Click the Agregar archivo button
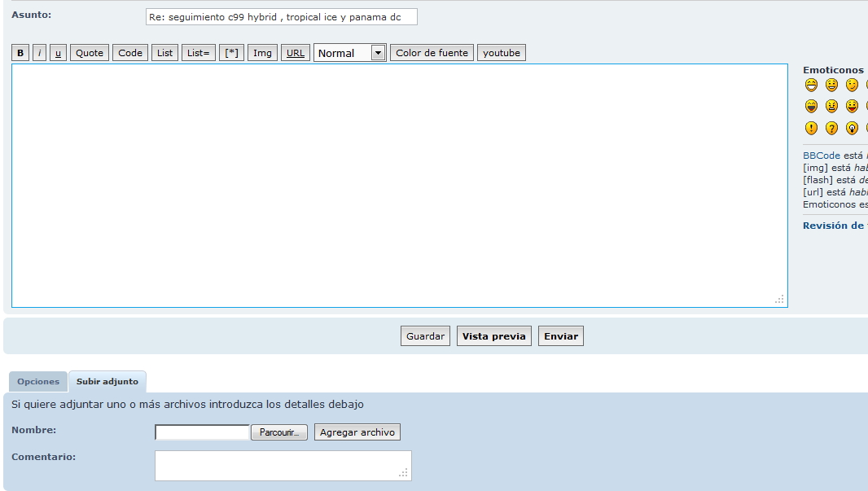 click(x=357, y=432)
